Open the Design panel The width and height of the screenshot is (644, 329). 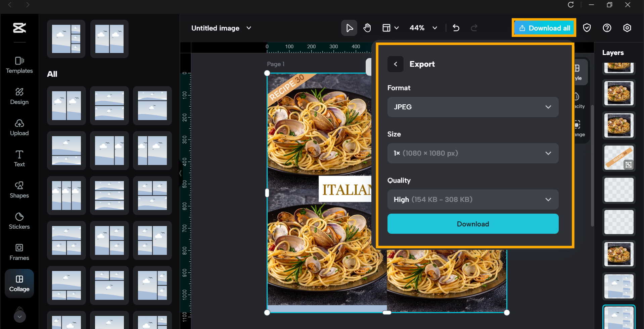coord(19,96)
